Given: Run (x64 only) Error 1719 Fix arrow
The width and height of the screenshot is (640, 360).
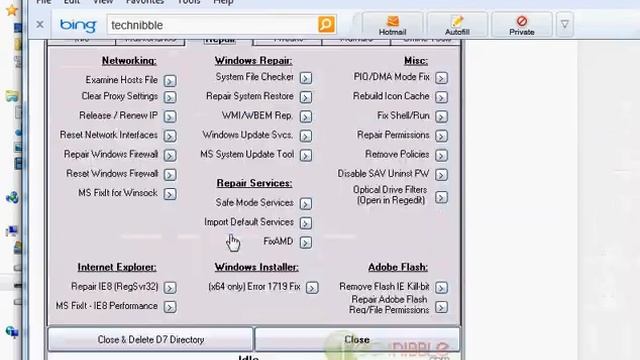Looking at the screenshot, I should [312, 287].
